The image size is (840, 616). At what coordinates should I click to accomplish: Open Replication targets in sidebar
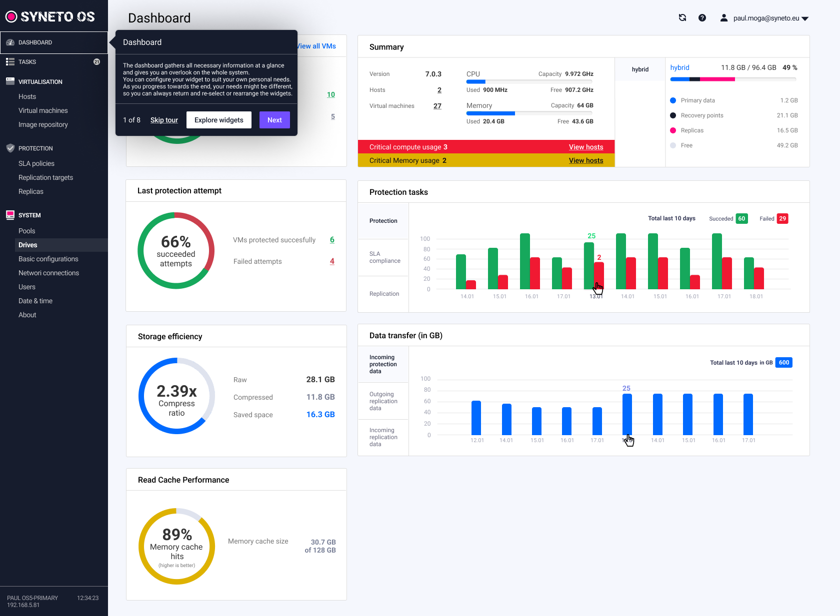(x=45, y=177)
